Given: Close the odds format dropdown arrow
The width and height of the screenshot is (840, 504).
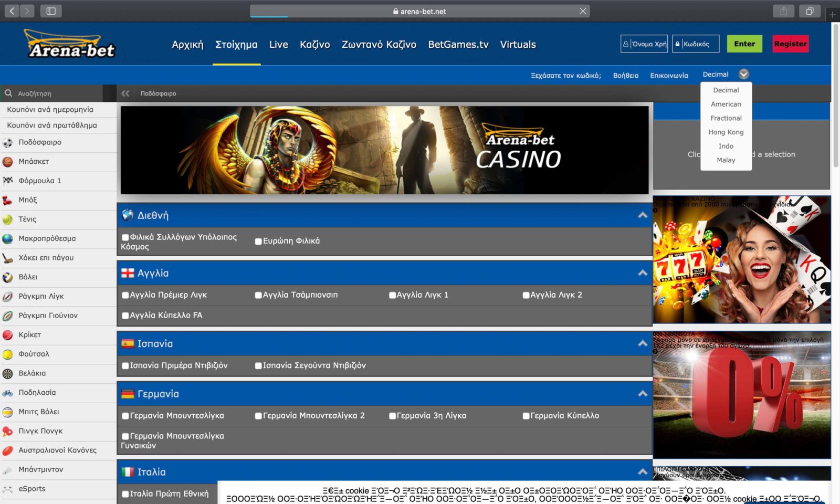Looking at the screenshot, I should [744, 74].
